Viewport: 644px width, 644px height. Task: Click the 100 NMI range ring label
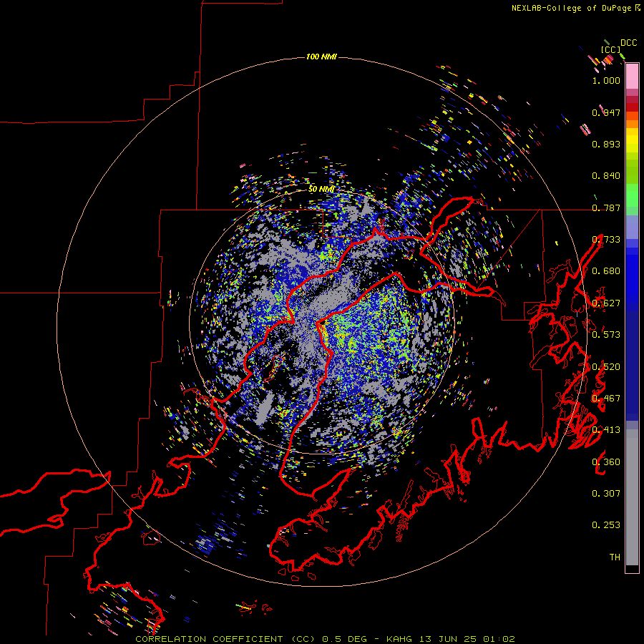click(321, 57)
